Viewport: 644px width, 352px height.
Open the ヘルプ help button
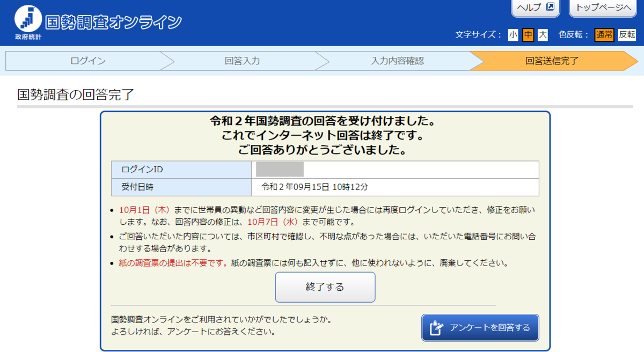[536, 8]
